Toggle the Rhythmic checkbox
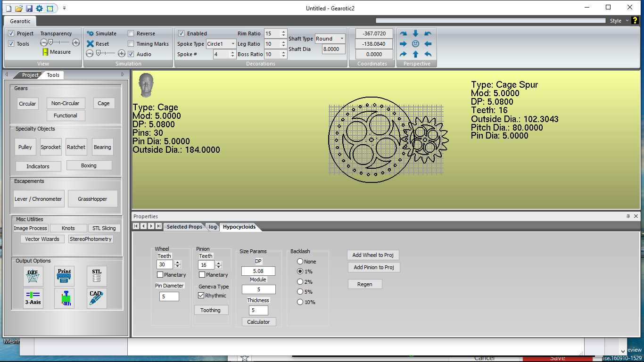This screenshot has width=644, height=362. (201, 296)
